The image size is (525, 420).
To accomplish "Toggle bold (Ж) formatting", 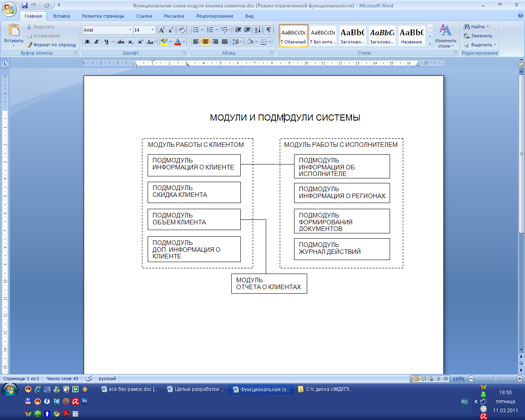I will click(x=87, y=42).
